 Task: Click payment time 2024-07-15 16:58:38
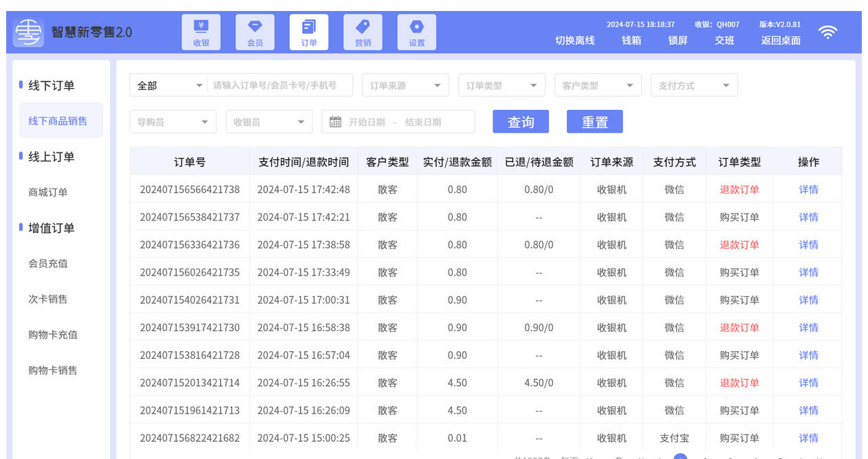[303, 328]
